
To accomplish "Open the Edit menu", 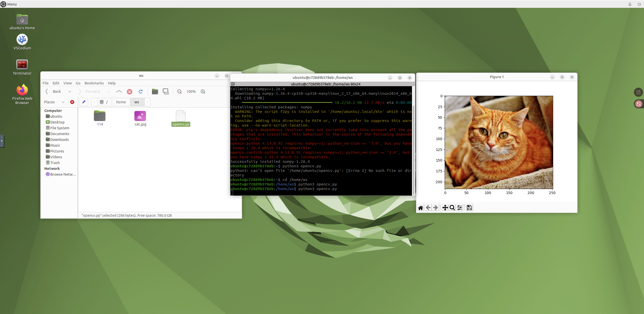I will (x=56, y=83).
